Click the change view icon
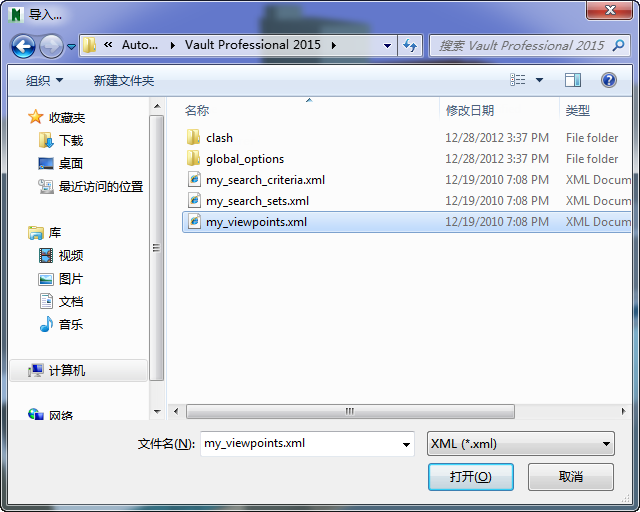This screenshot has width=640, height=512. click(x=518, y=80)
